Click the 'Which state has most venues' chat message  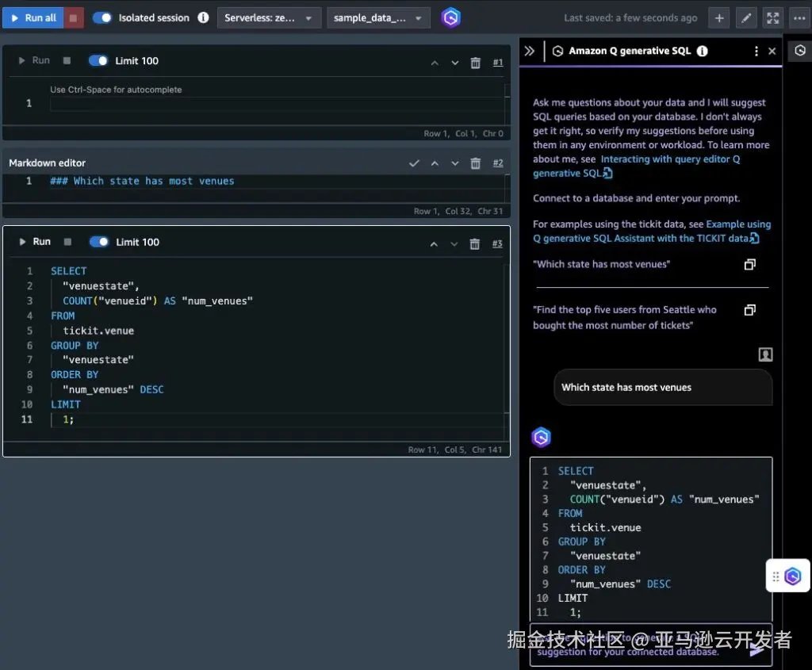(663, 387)
